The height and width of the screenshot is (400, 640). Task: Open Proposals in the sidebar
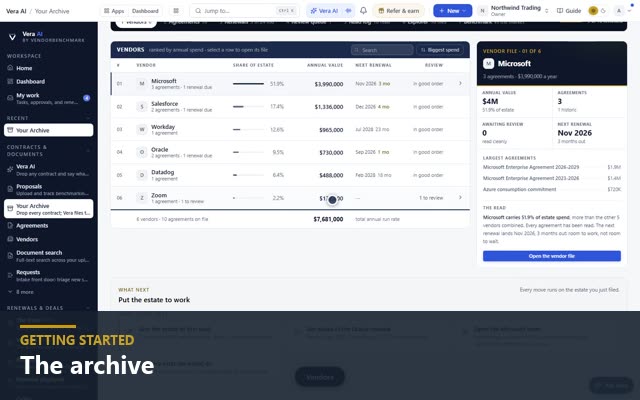[49, 189]
